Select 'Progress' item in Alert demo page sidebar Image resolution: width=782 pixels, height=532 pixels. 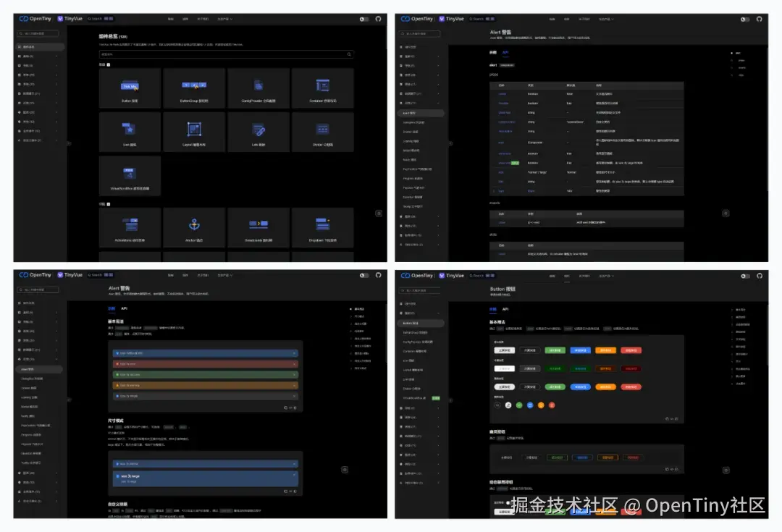[x=31, y=435]
